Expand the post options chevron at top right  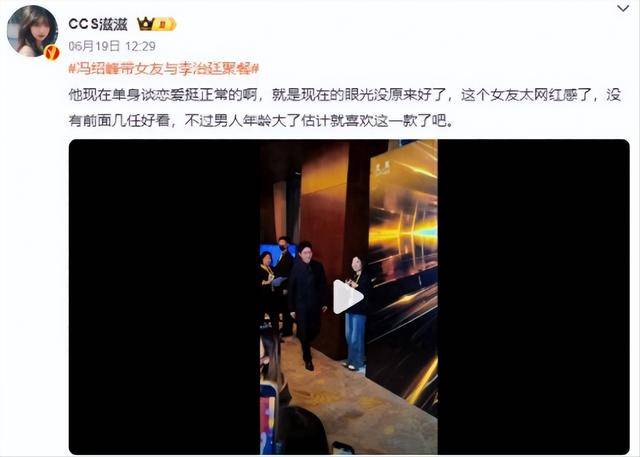click(x=623, y=8)
